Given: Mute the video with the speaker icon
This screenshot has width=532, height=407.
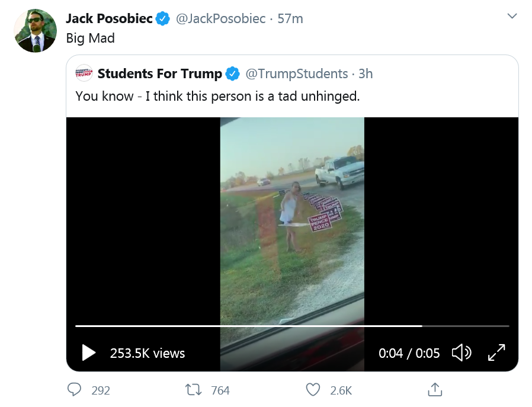Looking at the screenshot, I should point(462,352).
